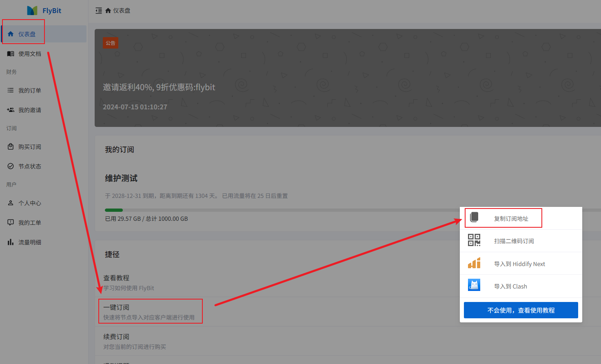Click the Clash cat icon
Image resolution: width=601 pixels, height=364 pixels.
point(474,285)
